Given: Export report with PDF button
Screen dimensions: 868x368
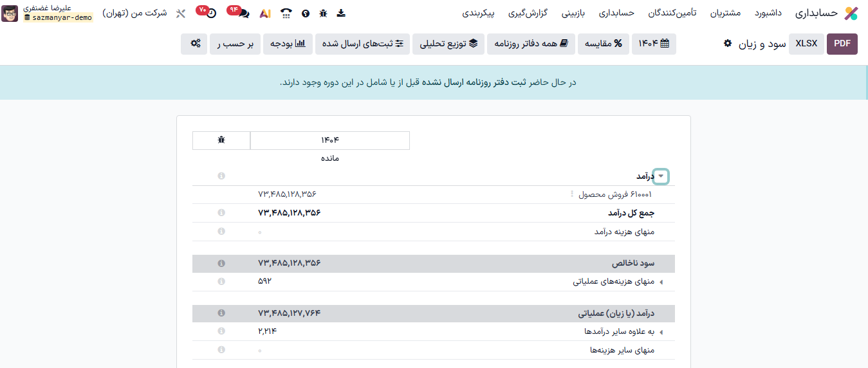Looking at the screenshot, I should (842, 44).
